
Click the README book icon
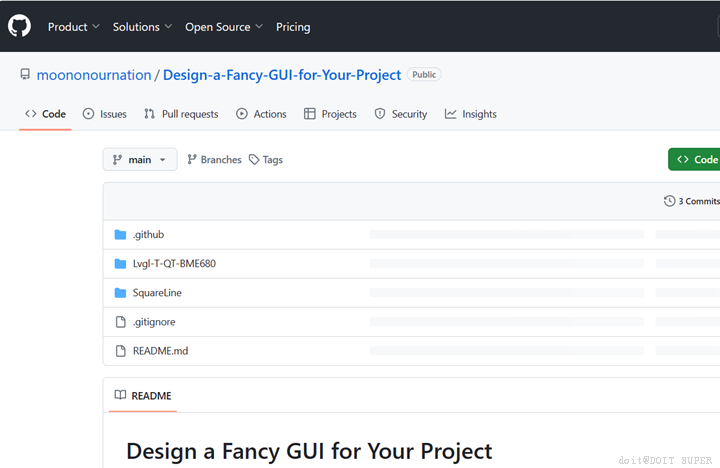pos(120,396)
